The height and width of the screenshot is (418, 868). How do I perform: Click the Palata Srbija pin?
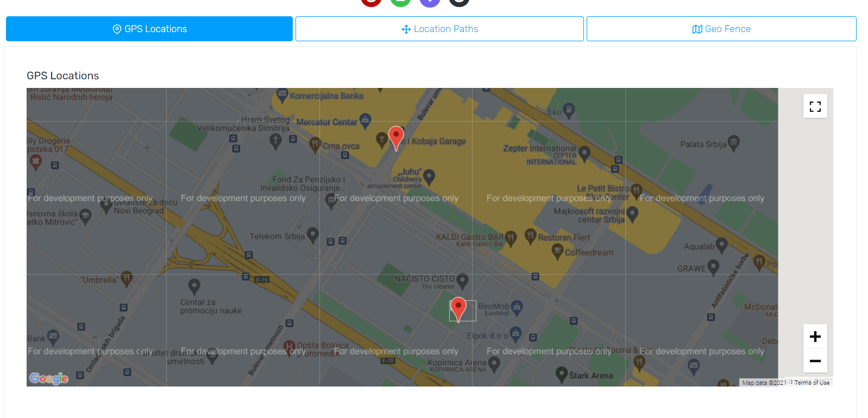pos(733,143)
